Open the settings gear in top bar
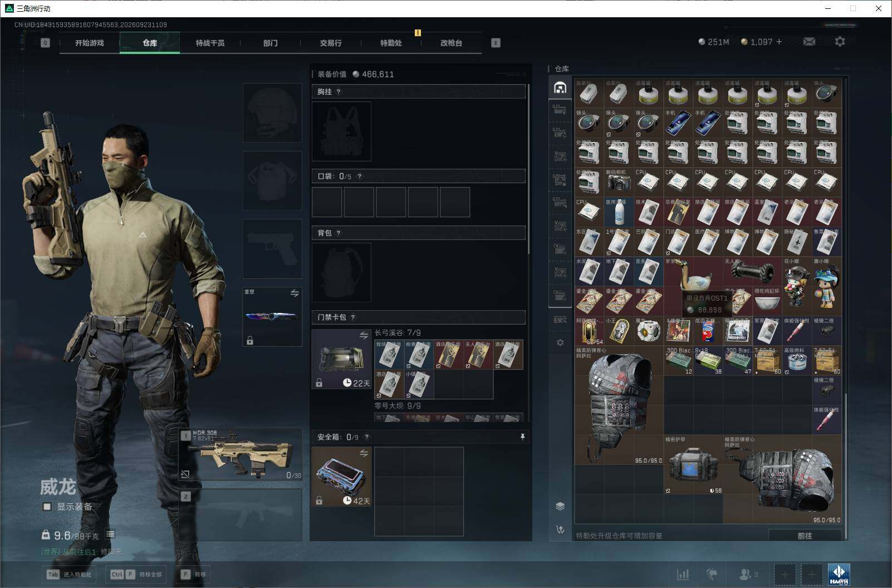Screen dimensions: 892x588 [840, 42]
